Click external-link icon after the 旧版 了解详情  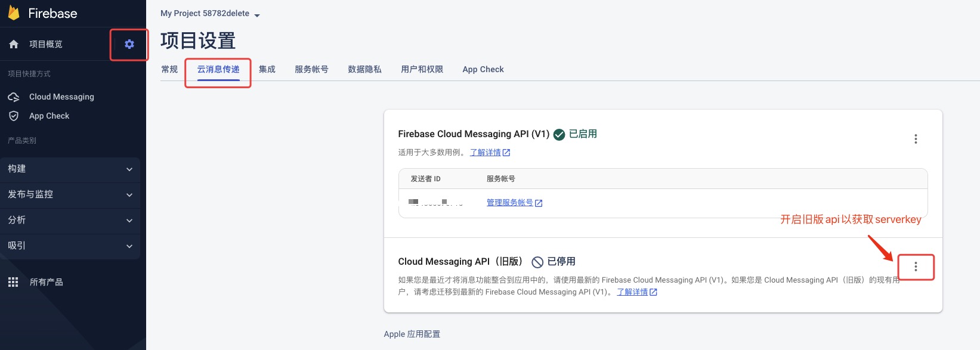tap(653, 292)
